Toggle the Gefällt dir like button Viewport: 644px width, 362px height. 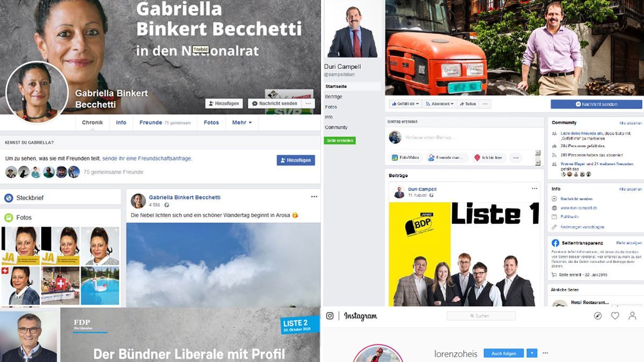405,104
